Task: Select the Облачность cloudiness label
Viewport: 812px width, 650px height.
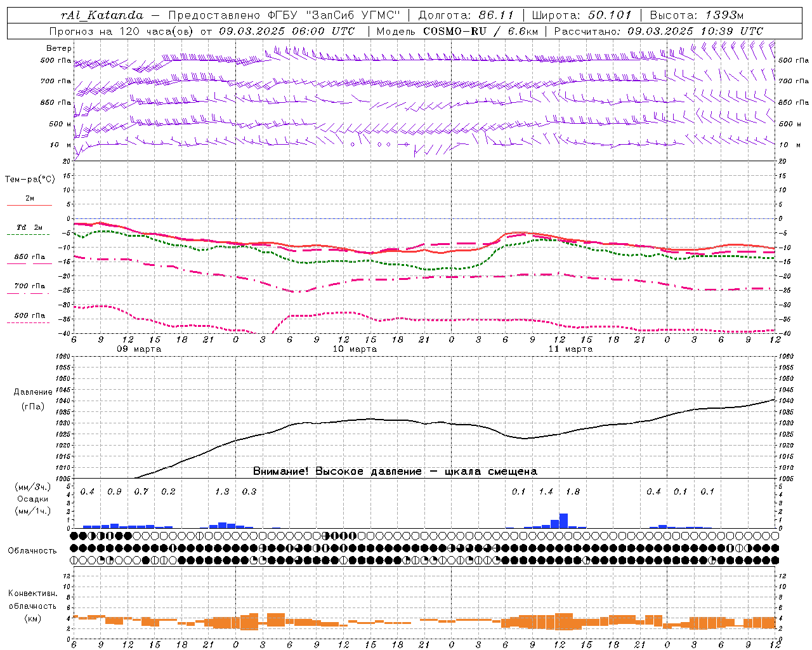Action: click(32, 551)
